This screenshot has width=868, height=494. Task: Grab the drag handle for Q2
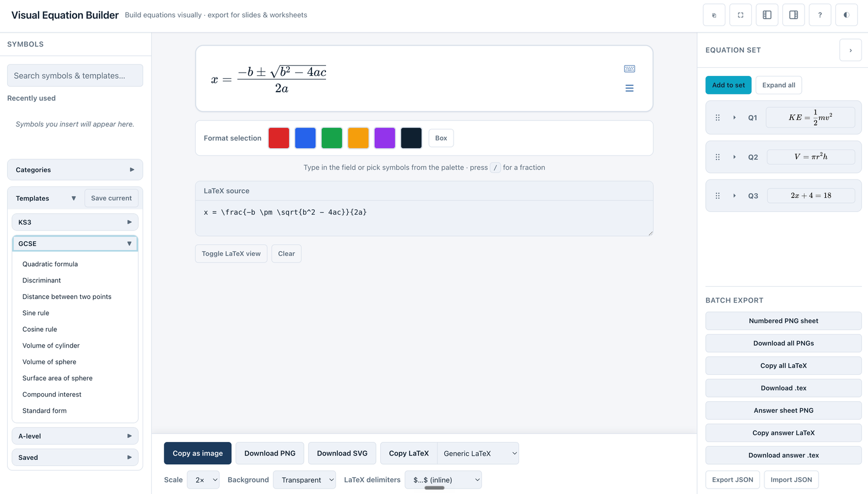[718, 157]
